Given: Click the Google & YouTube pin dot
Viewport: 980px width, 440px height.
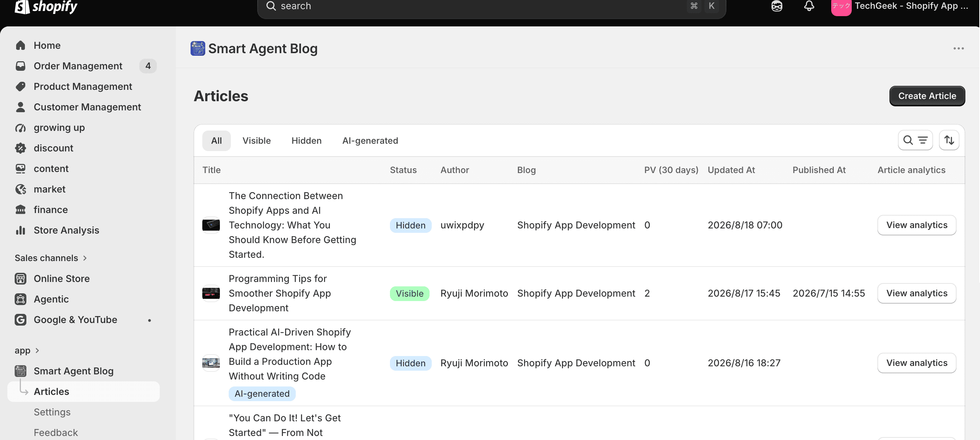Looking at the screenshot, I should click(x=150, y=320).
